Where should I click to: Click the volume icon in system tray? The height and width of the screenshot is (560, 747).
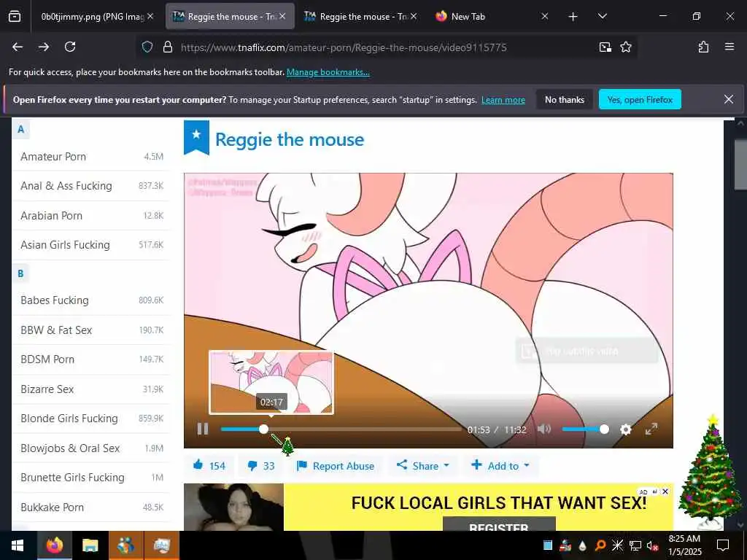point(652,545)
